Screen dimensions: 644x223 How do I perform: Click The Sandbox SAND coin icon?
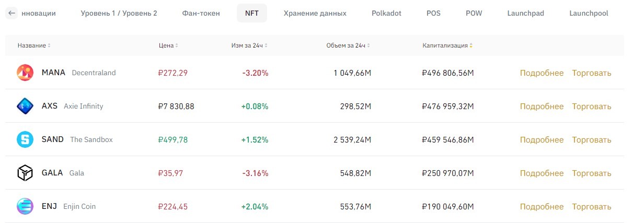tap(25, 139)
